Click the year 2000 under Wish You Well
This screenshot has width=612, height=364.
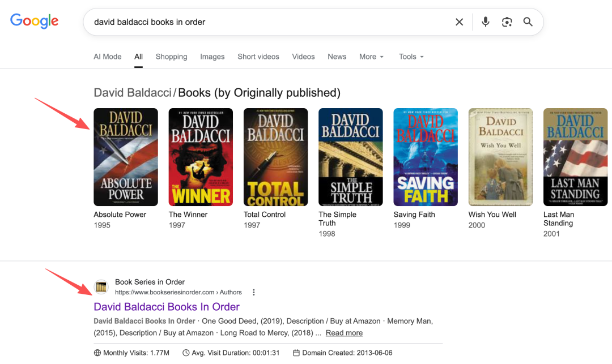pos(477,225)
